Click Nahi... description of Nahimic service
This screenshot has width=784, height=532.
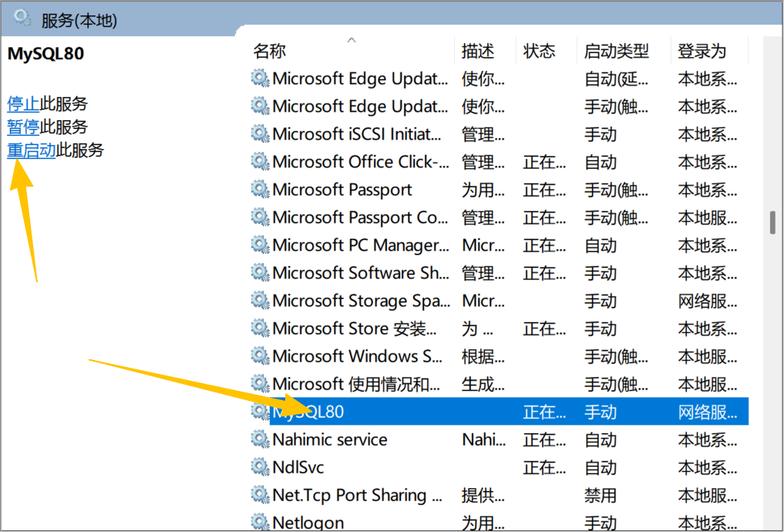pos(483,439)
